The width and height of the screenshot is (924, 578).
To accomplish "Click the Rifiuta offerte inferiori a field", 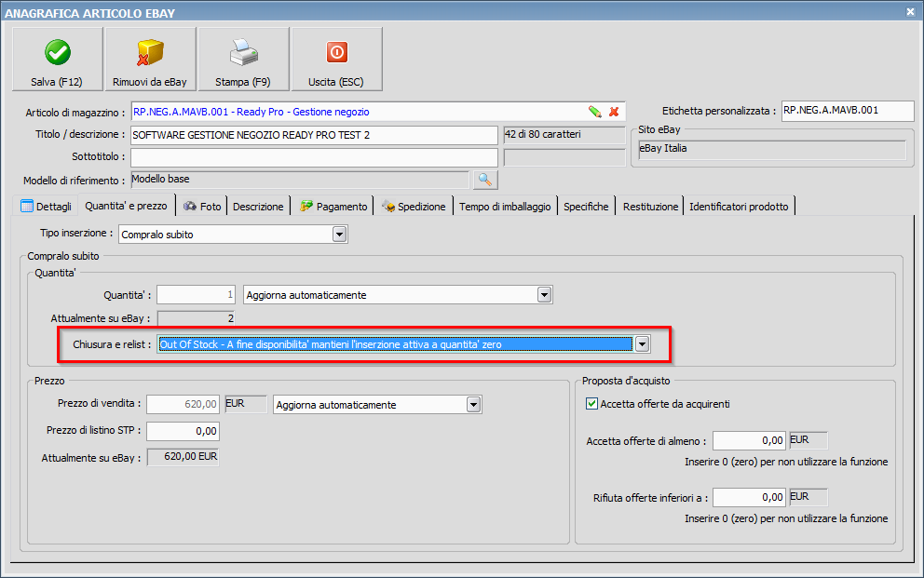I will (x=749, y=497).
